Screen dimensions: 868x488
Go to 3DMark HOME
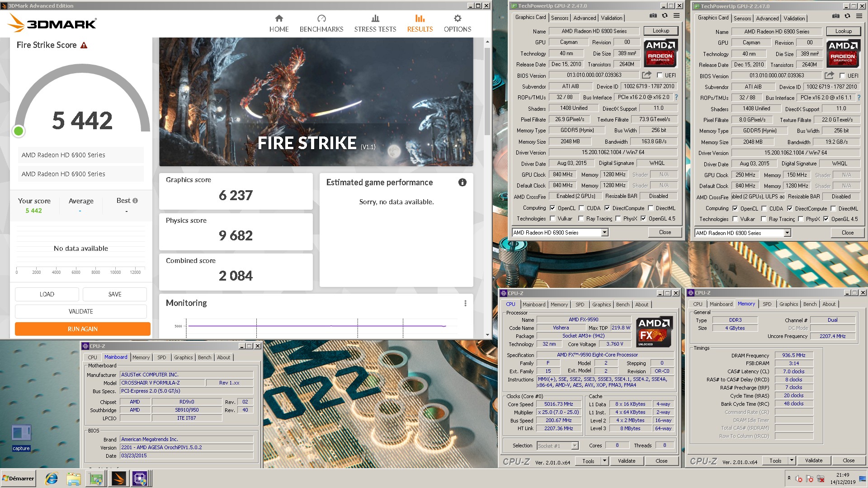[278, 23]
